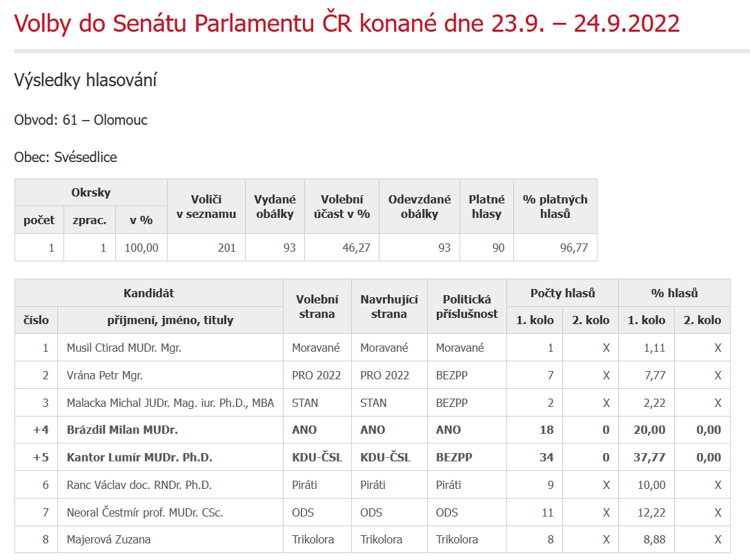Click the Obec: Svésedlice text
The image size is (750, 560).
(66, 157)
